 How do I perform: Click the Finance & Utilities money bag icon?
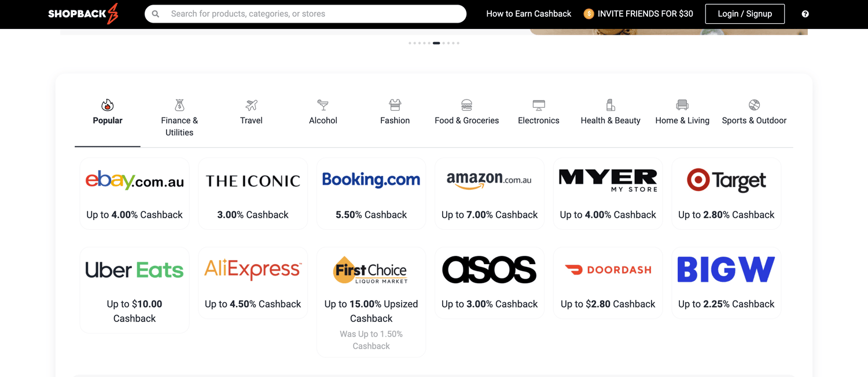(179, 105)
